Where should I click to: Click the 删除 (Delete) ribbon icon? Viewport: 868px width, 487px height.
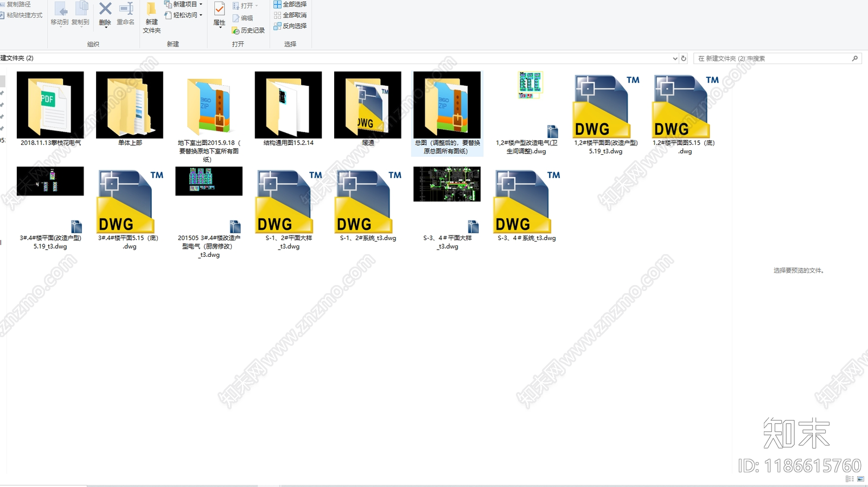(105, 14)
